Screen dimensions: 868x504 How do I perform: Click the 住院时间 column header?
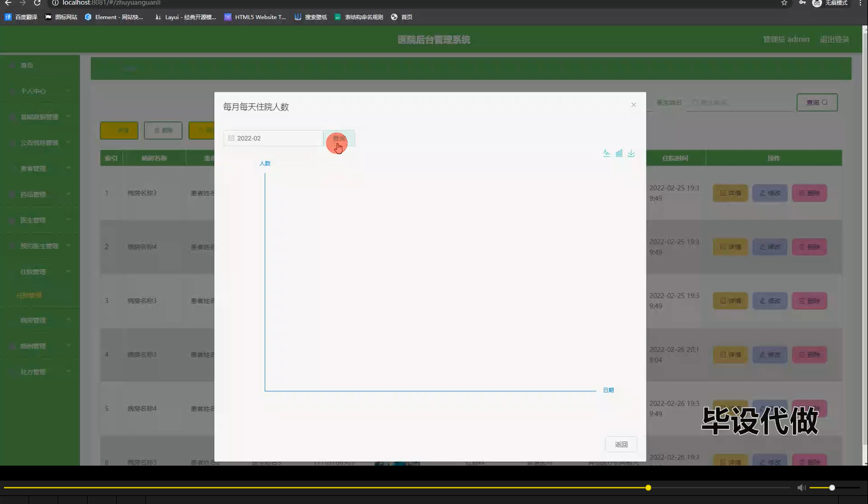pyautogui.click(x=675, y=158)
